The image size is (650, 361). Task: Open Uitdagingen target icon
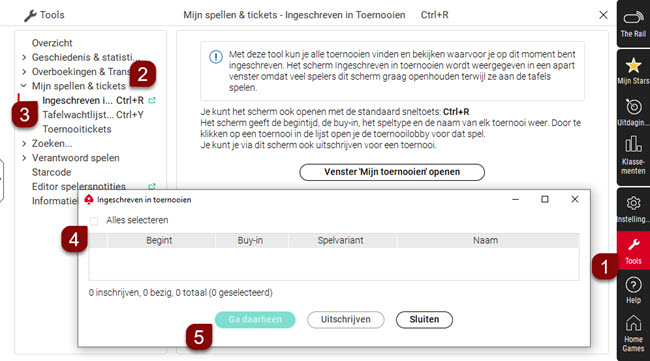[633, 107]
